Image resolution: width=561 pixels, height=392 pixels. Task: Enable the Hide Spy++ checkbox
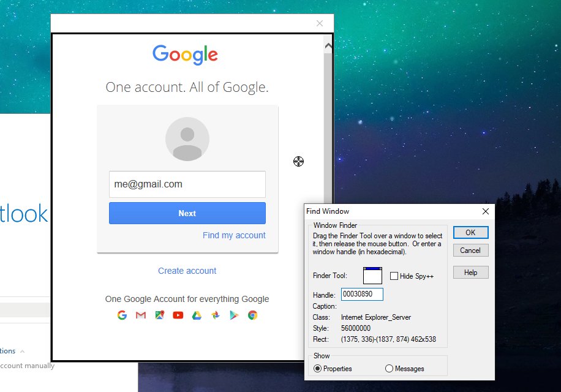click(x=394, y=276)
